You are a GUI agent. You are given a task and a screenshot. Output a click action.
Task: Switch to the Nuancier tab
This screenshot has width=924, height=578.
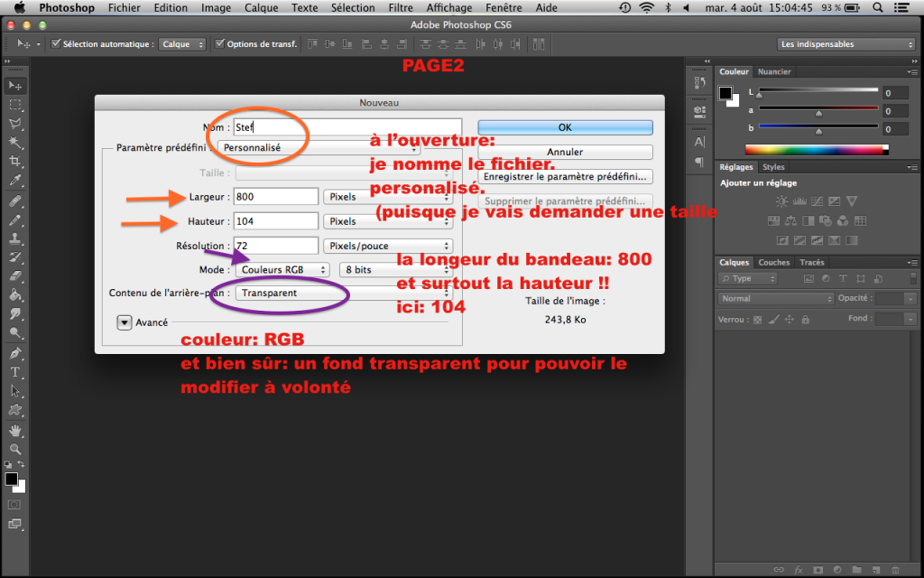click(774, 71)
